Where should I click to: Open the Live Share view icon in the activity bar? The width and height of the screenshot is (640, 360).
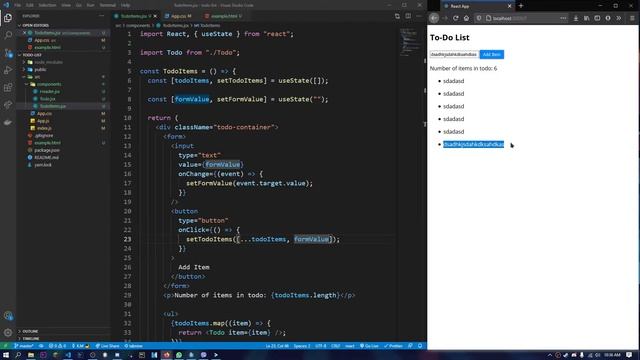tap(8, 105)
